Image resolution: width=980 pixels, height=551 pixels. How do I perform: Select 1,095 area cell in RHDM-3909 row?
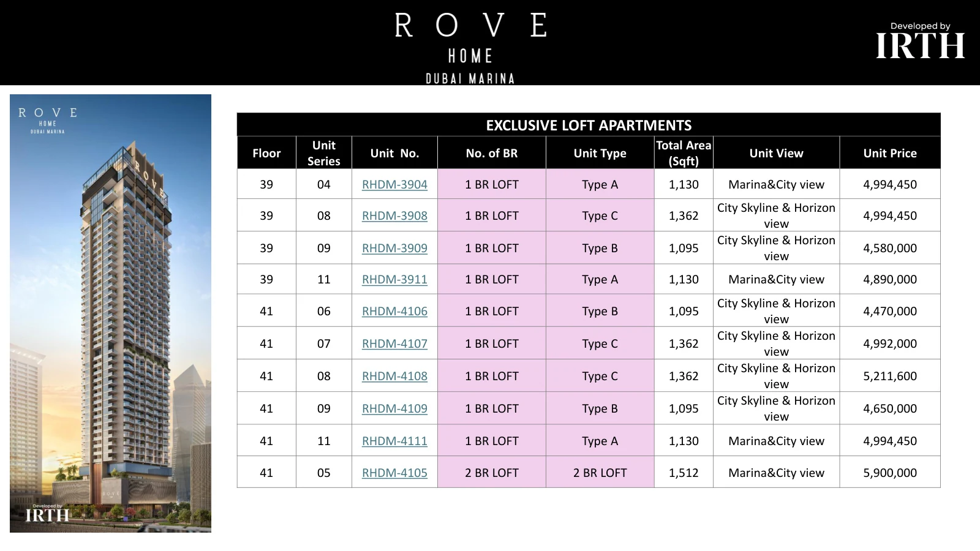point(684,248)
